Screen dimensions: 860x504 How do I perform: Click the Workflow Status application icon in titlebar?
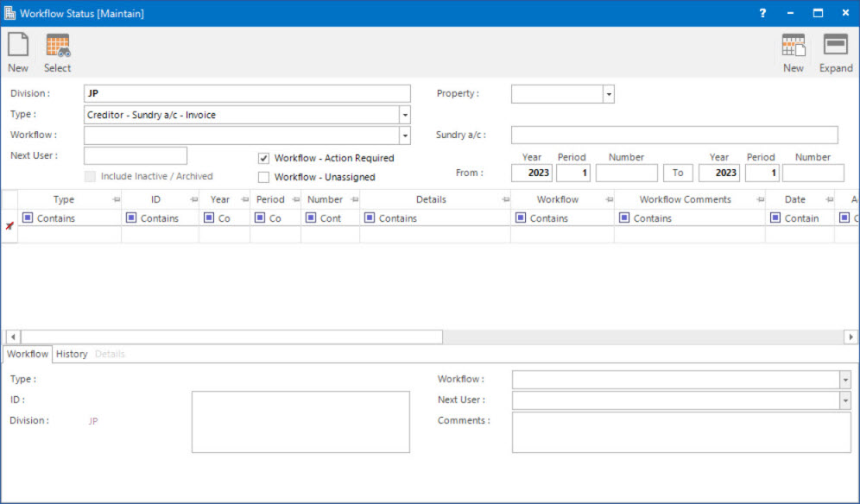click(11, 13)
